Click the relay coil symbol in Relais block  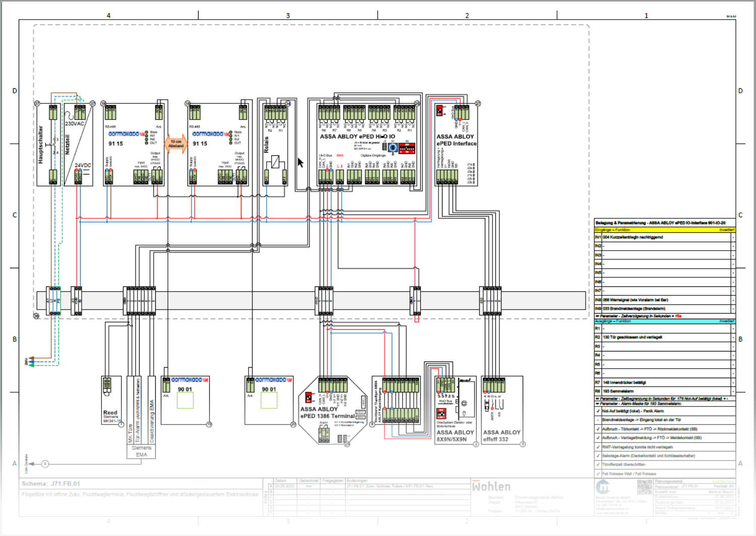click(x=276, y=162)
